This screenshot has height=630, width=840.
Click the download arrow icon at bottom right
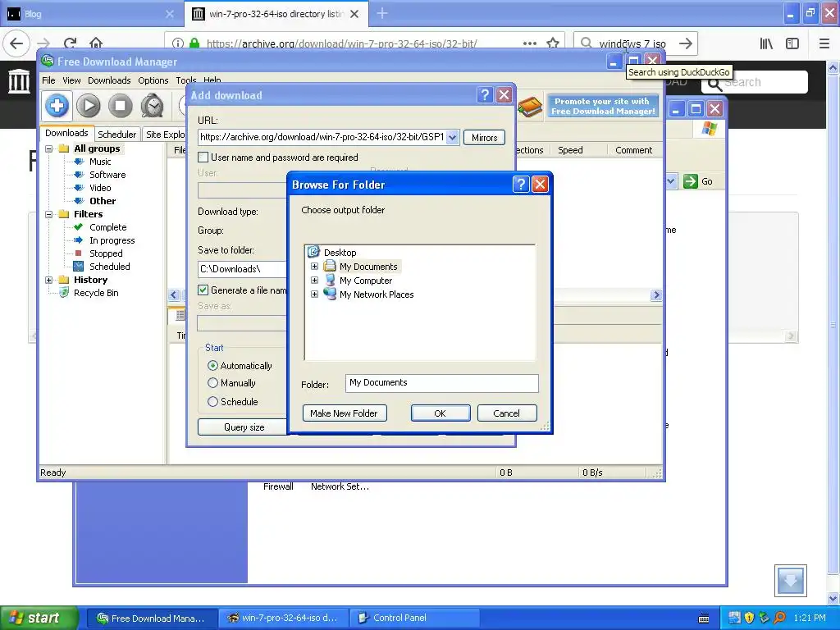point(791,580)
